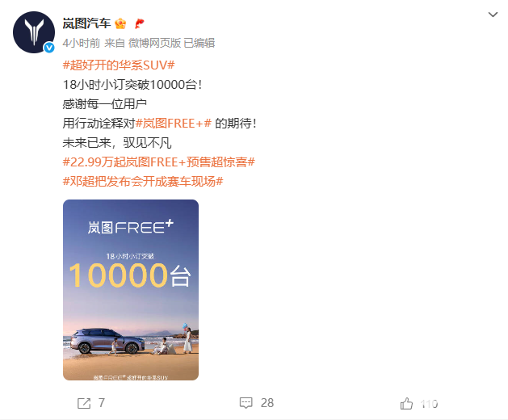Click the comment count 28

(x=267, y=403)
